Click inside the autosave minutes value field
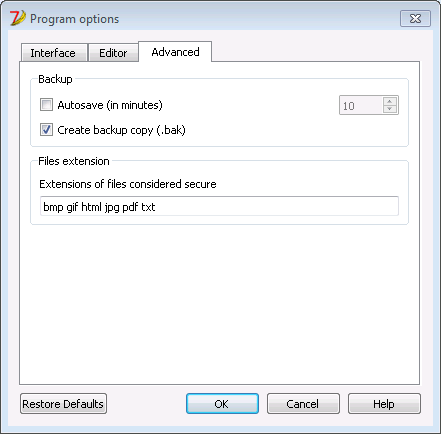The height and width of the screenshot is (434, 441). point(361,105)
